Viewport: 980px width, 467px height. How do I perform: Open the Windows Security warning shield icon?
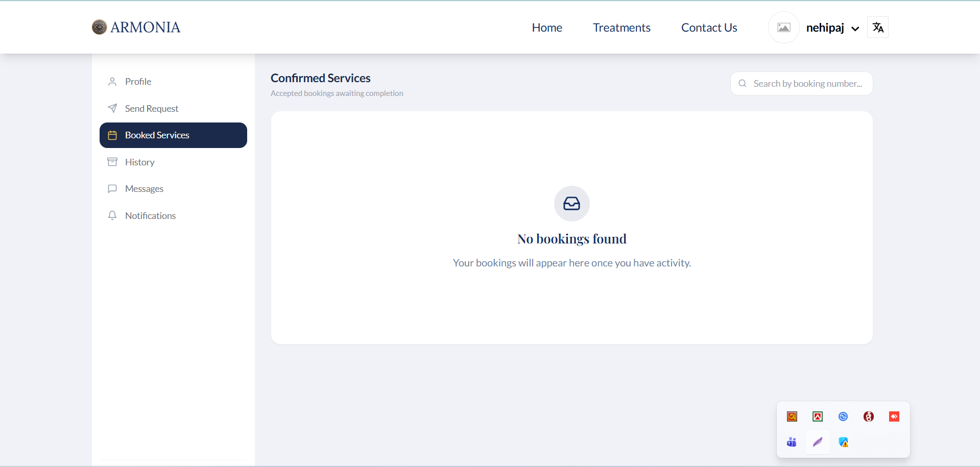click(843, 442)
